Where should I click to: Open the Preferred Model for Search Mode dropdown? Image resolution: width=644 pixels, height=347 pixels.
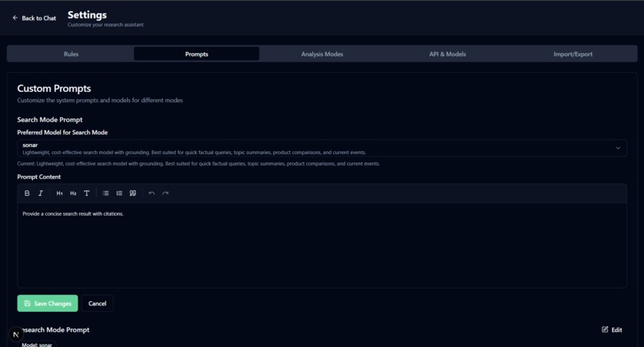(322, 149)
